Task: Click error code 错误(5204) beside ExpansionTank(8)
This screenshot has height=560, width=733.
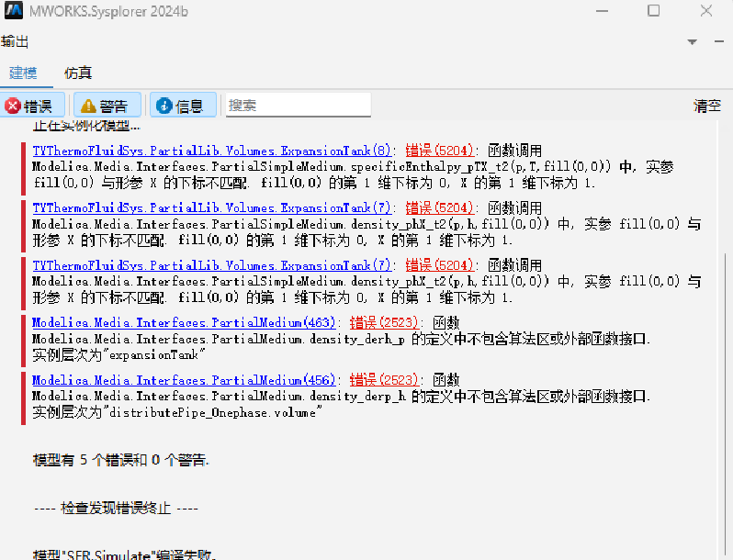Action: point(439,151)
